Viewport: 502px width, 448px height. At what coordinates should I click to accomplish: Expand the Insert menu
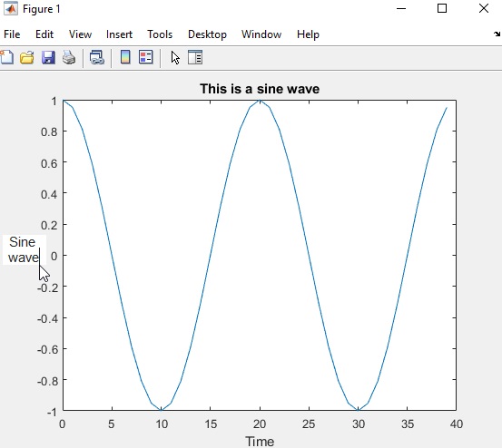119,34
